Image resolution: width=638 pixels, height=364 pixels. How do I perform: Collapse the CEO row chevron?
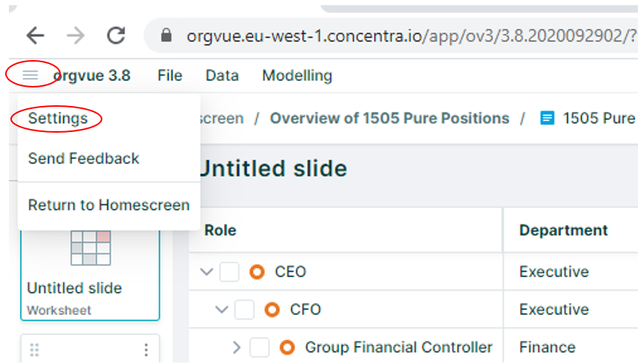[207, 271]
